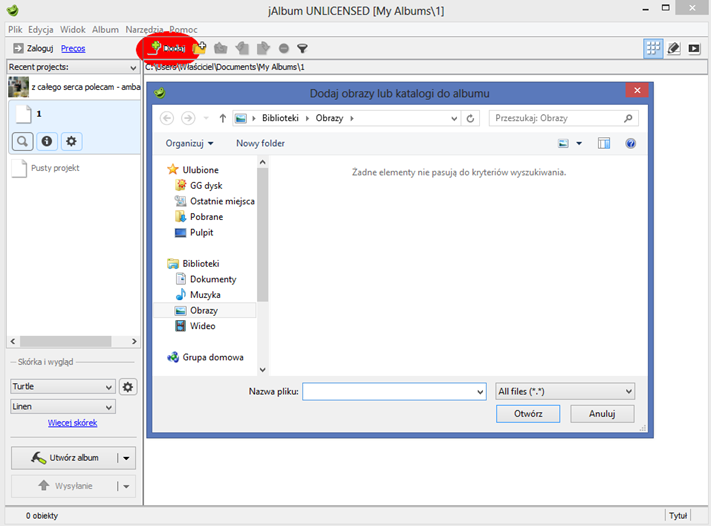
Task: Select Pusty projekt empty project
Action: [45, 168]
